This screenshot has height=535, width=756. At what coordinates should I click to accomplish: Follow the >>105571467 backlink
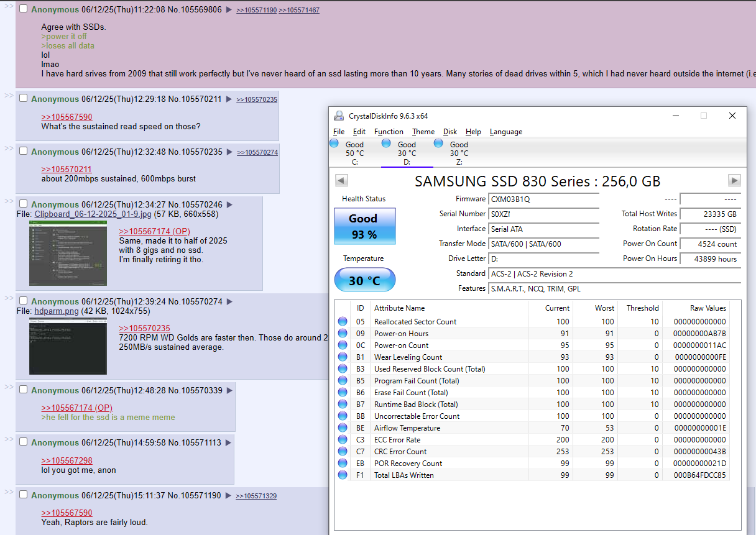pyautogui.click(x=299, y=11)
